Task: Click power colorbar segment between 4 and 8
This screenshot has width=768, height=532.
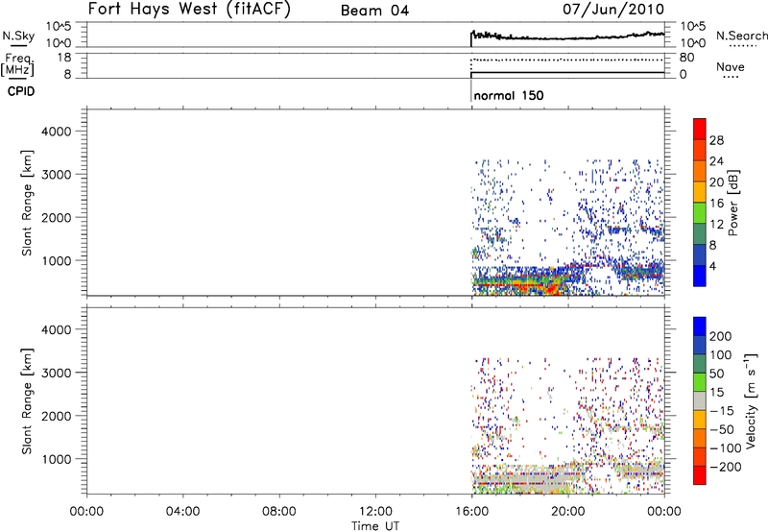Action: pyautogui.click(x=700, y=255)
